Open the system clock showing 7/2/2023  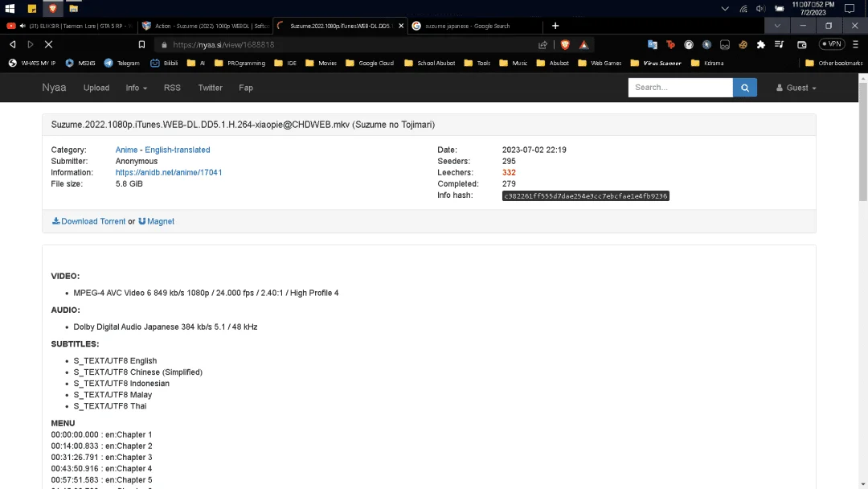click(813, 8)
